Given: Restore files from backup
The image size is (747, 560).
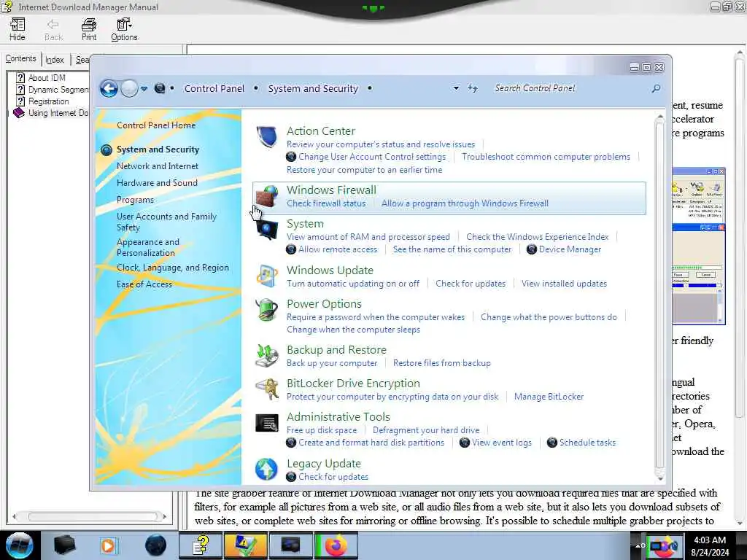Looking at the screenshot, I should 441,363.
